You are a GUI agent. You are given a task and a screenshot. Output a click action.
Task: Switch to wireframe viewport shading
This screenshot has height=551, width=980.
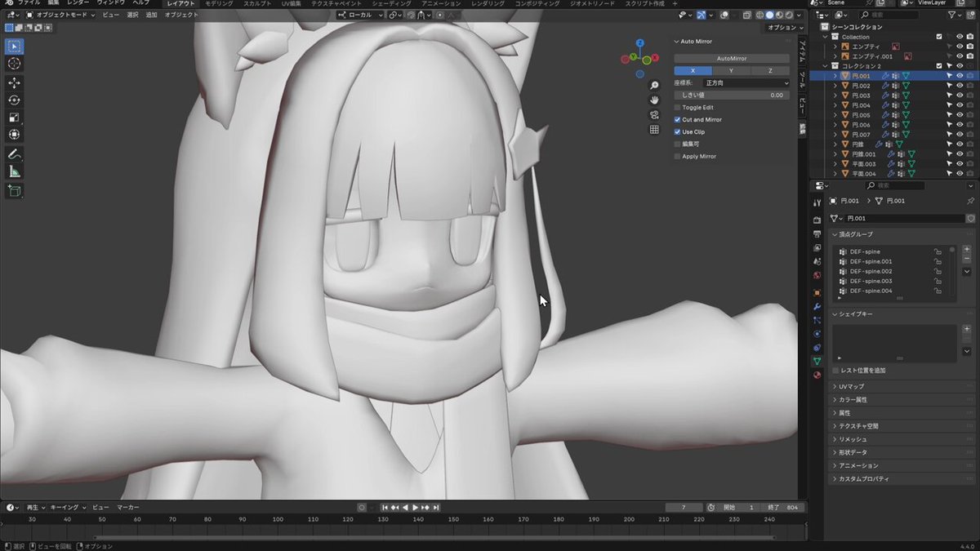pyautogui.click(x=759, y=15)
